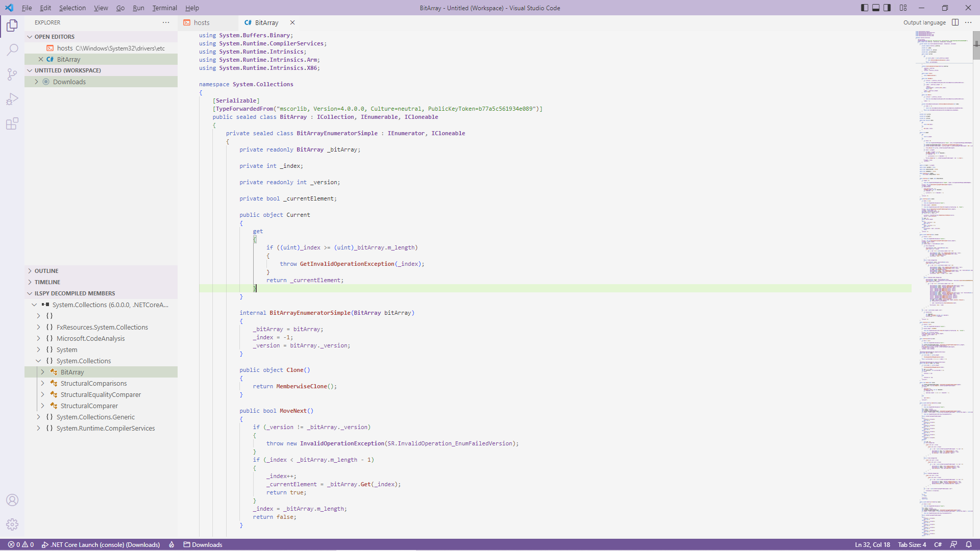Screen dimensions: 980x551
Task: Toggle the bottom panel layout button
Action: [876, 8]
